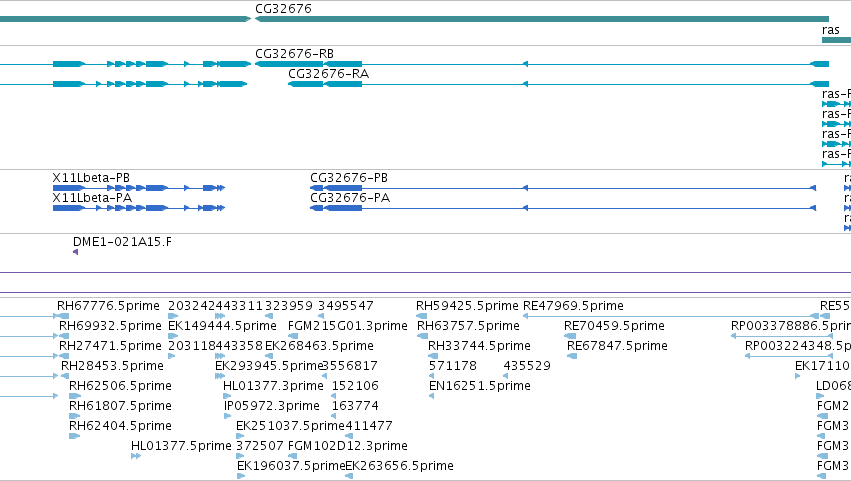Click the arrow glyph under RH59425.5prime
Screen dimensions: 851x481
coord(422,316)
